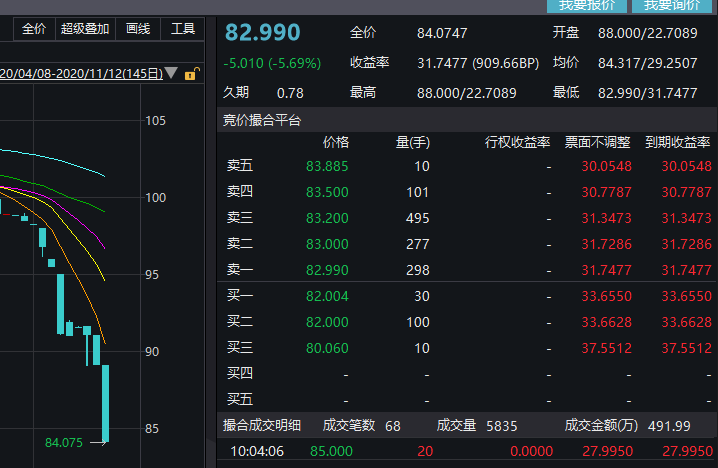Click the trade row at 10:04:06
The image size is (718, 468).
point(467,452)
